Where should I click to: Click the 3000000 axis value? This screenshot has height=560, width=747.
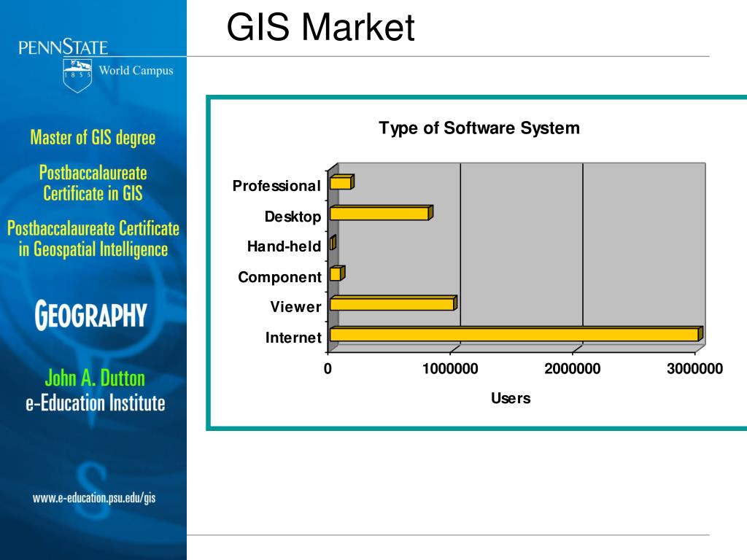[x=695, y=368]
